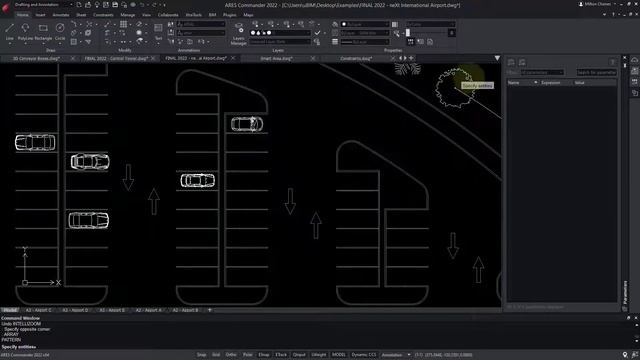Image resolution: width=640 pixels, height=360 pixels.
Task: Toggle Grid in the status bar
Action: (216, 355)
